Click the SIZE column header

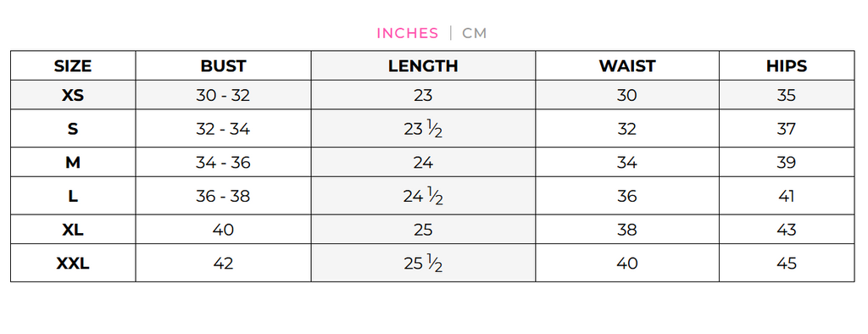click(x=73, y=66)
